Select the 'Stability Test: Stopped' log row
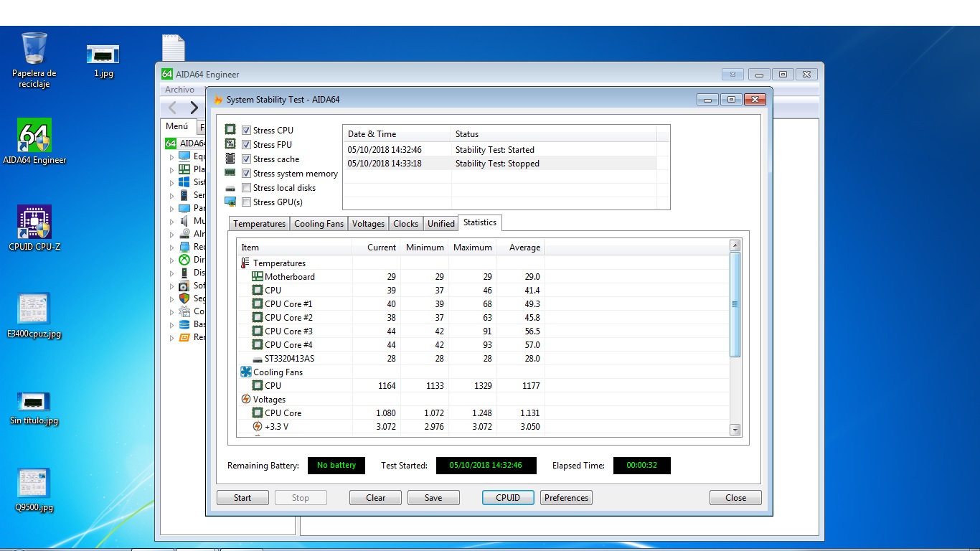The image size is (980, 551). (500, 164)
